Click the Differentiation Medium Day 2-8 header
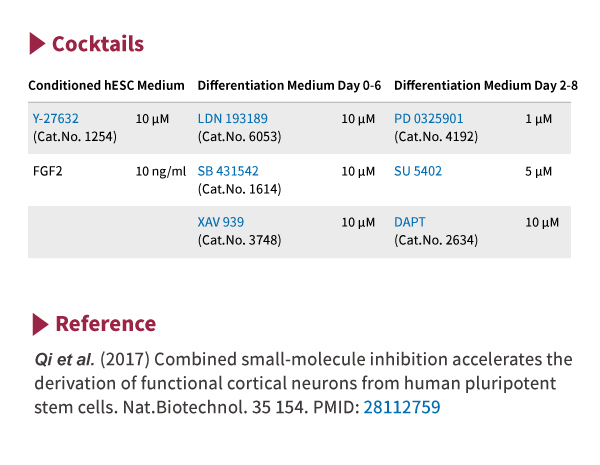 [486, 85]
